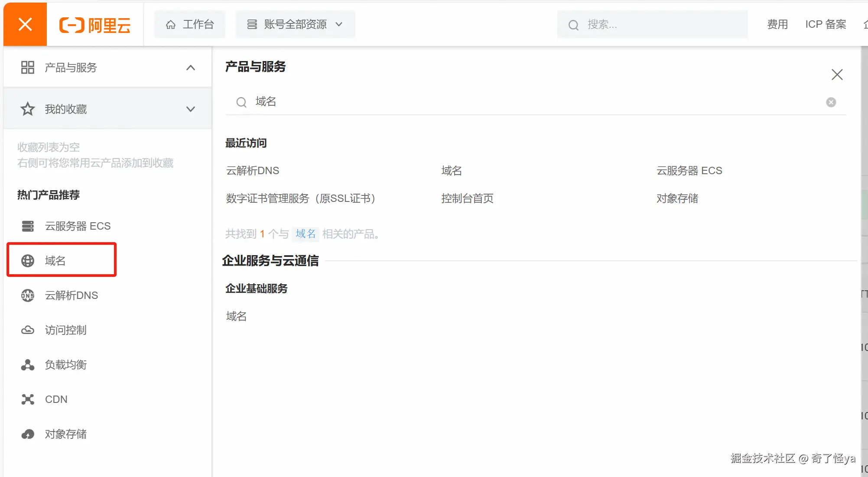The height and width of the screenshot is (477, 868).
Task: Open the 费用 menu in top bar
Action: [x=777, y=24]
